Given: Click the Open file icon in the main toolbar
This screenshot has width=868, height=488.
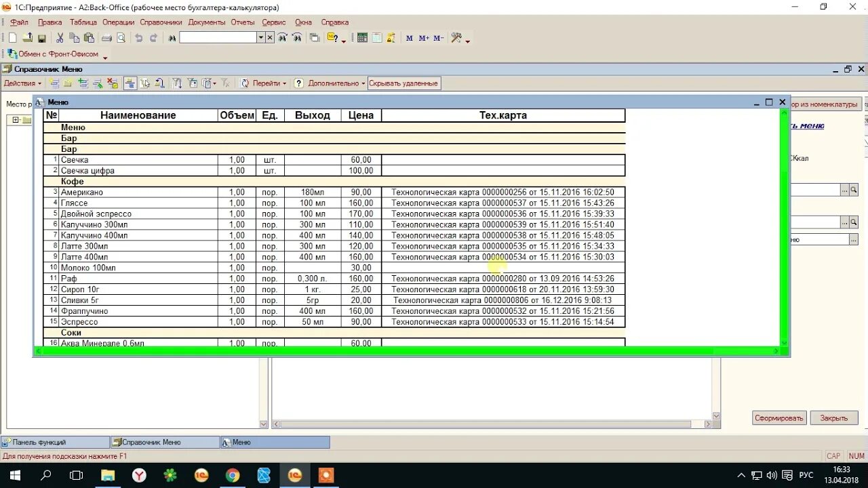Looking at the screenshot, I should coord(27,38).
